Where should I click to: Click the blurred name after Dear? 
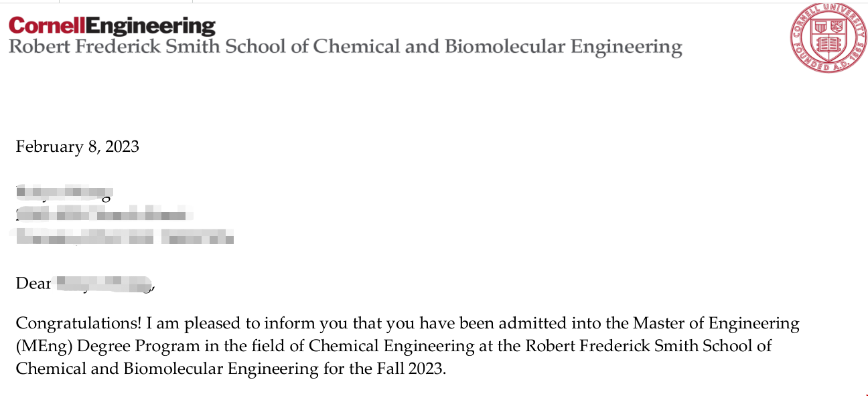click(x=105, y=284)
